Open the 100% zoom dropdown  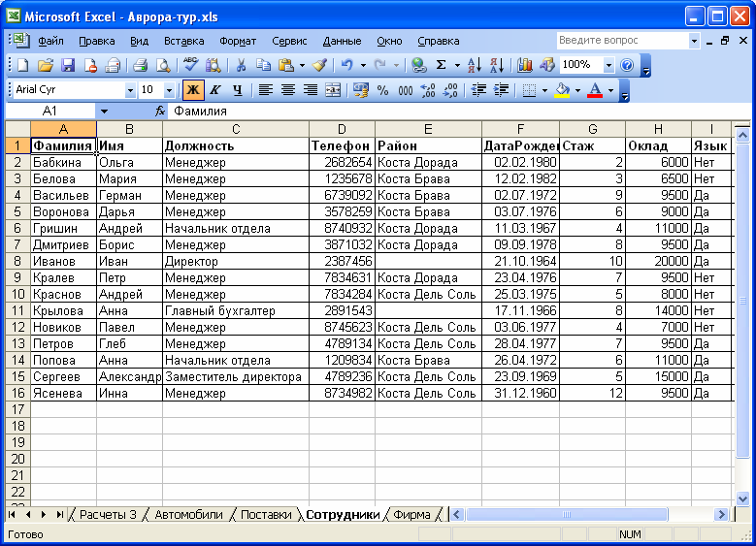coord(608,65)
